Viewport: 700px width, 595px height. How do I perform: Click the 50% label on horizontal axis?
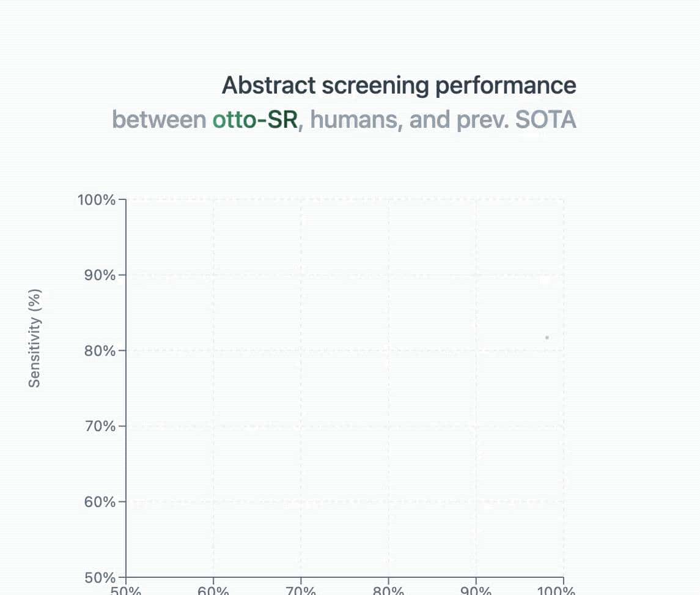(126, 591)
